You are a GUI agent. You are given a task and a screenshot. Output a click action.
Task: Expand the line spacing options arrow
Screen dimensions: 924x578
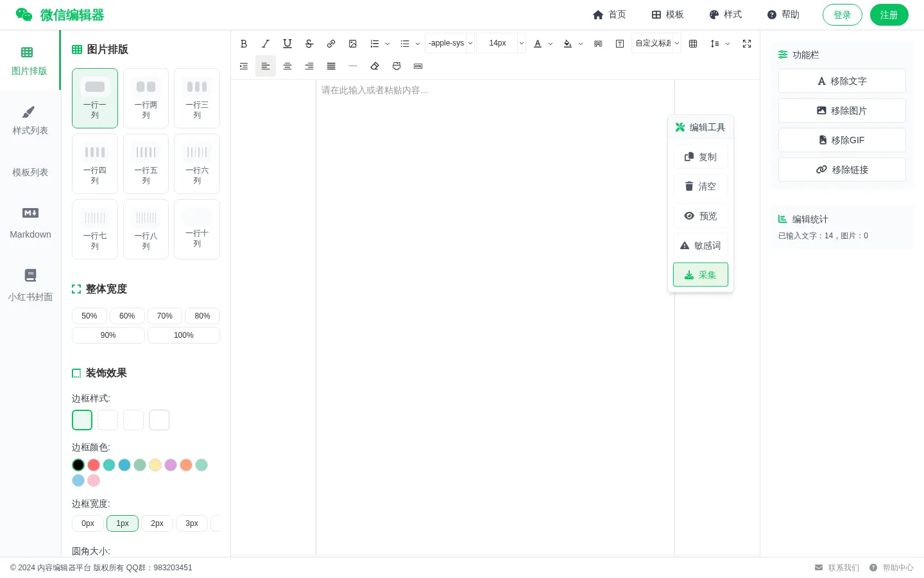tap(728, 44)
